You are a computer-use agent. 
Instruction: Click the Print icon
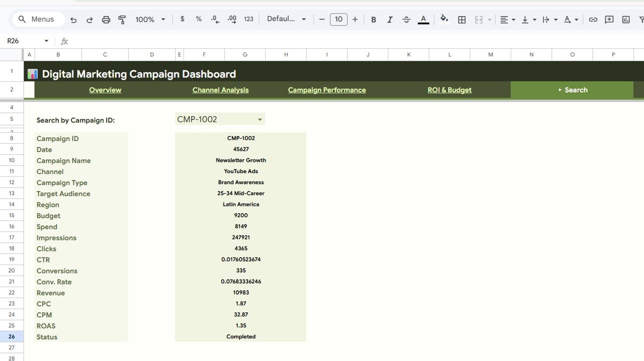(x=106, y=19)
